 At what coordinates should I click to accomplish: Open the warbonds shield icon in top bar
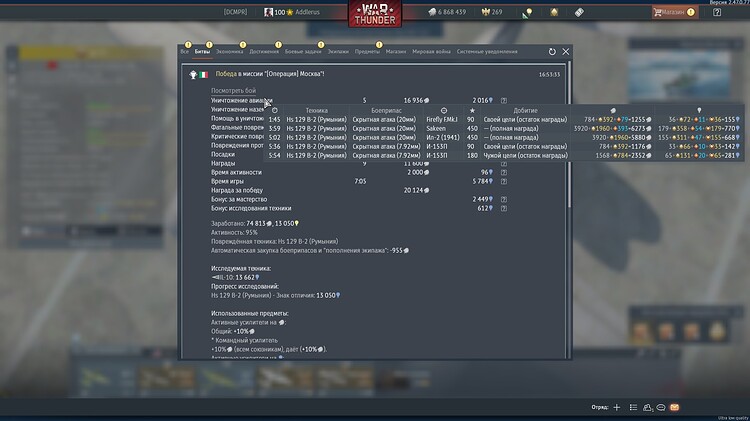(554, 12)
